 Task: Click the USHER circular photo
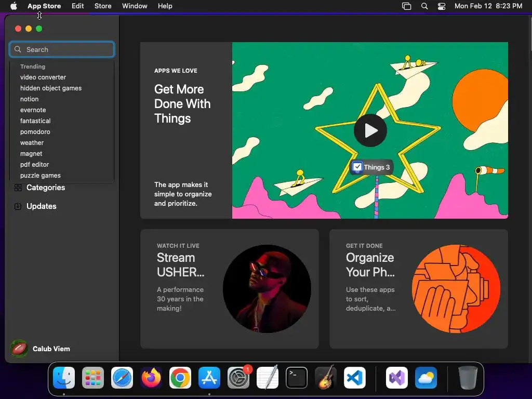pos(267,289)
